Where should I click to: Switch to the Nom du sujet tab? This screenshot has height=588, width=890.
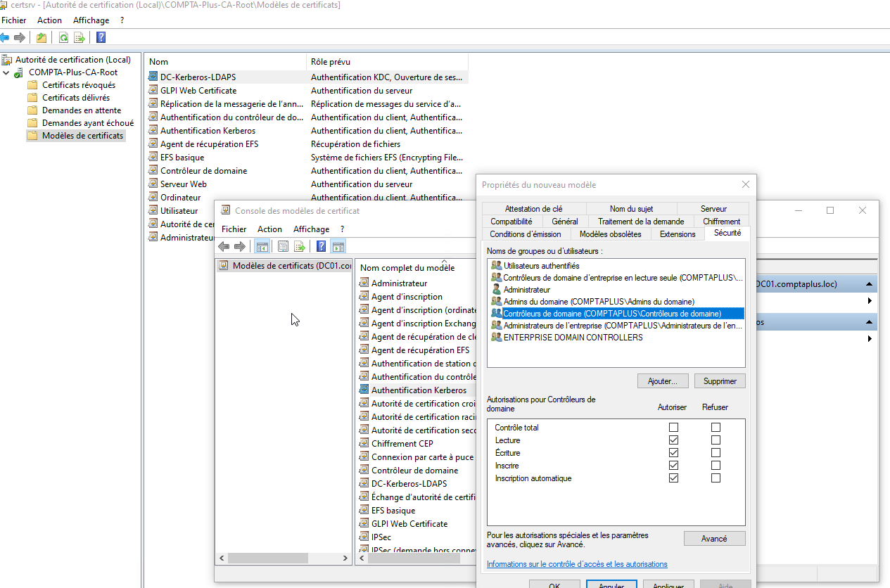(x=631, y=209)
